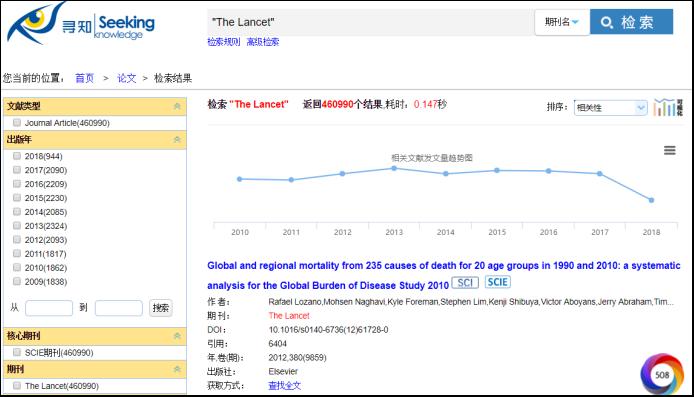694x397 pixels.
Task: Check the 2018(944) year filter
Action: click(17, 156)
